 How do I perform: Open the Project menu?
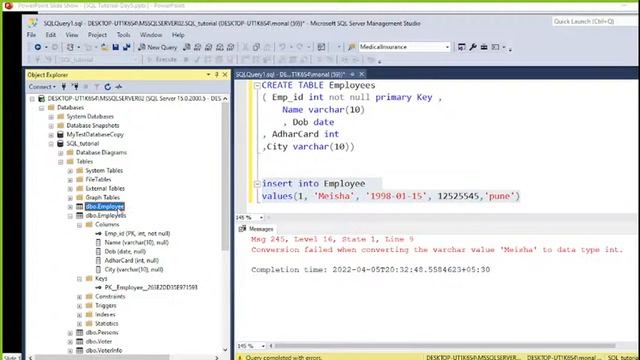(97, 35)
